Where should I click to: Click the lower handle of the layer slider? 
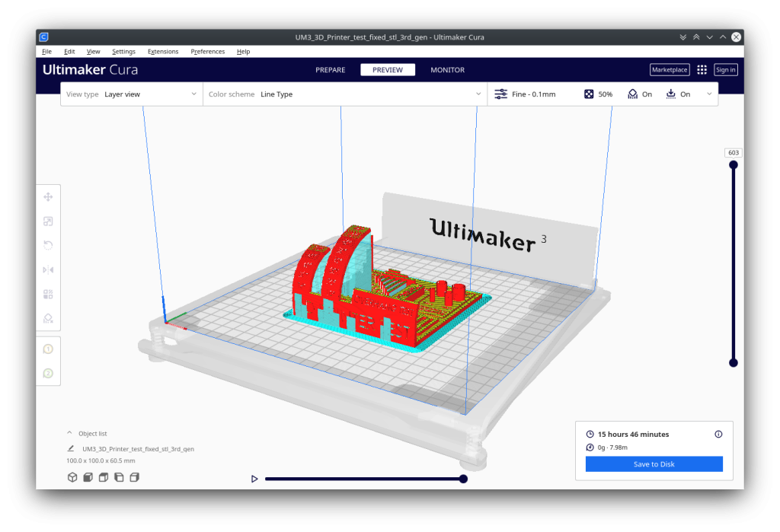click(734, 363)
